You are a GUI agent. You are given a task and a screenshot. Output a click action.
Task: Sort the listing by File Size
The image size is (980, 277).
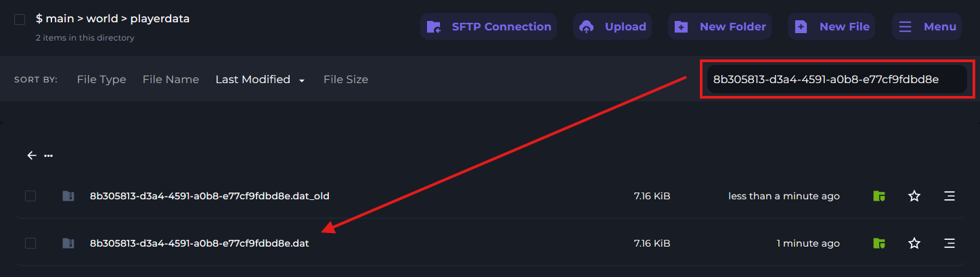346,80
